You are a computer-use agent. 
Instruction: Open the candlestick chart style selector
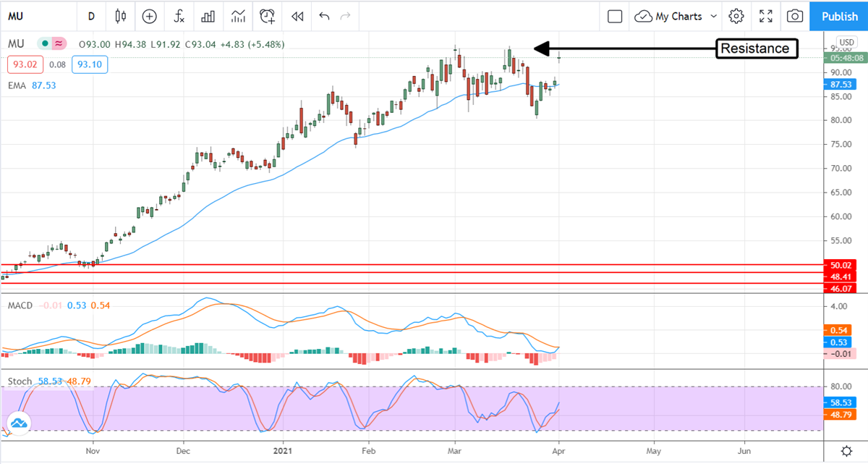point(120,16)
